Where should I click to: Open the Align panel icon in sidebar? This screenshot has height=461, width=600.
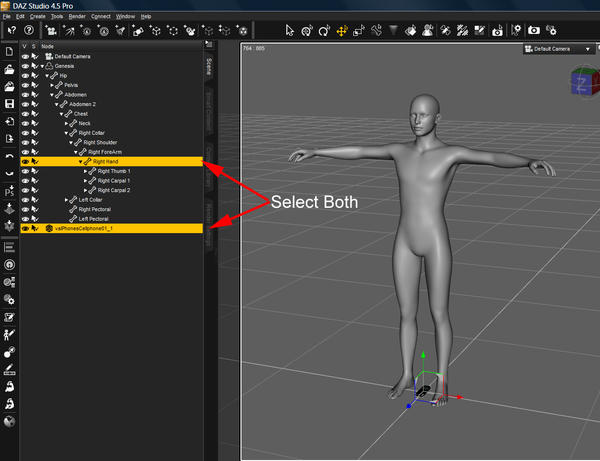tap(9, 247)
